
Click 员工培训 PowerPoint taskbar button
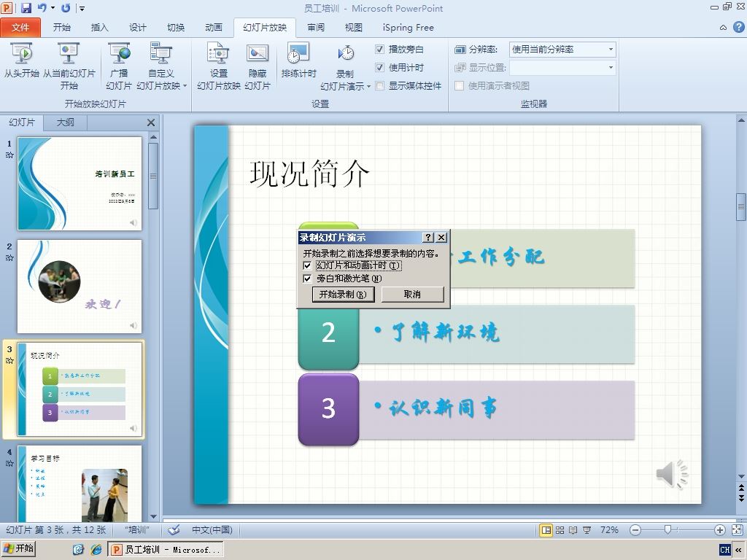click(166, 550)
